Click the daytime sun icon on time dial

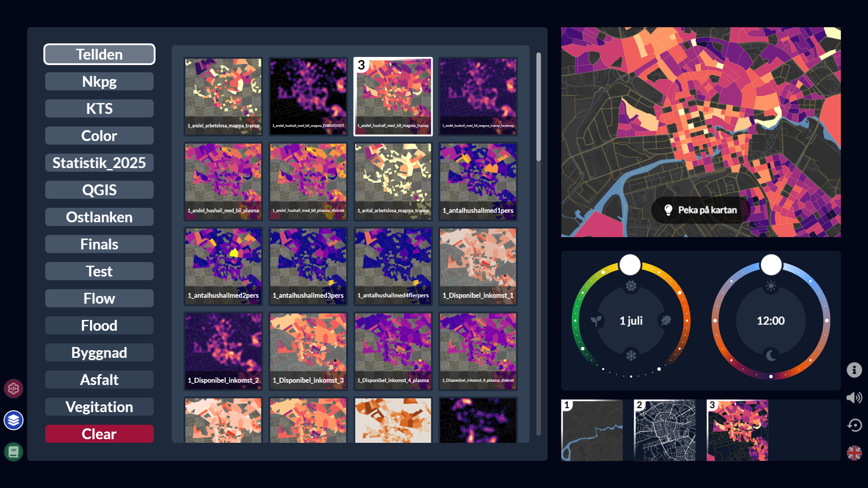[x=771, y=286]
